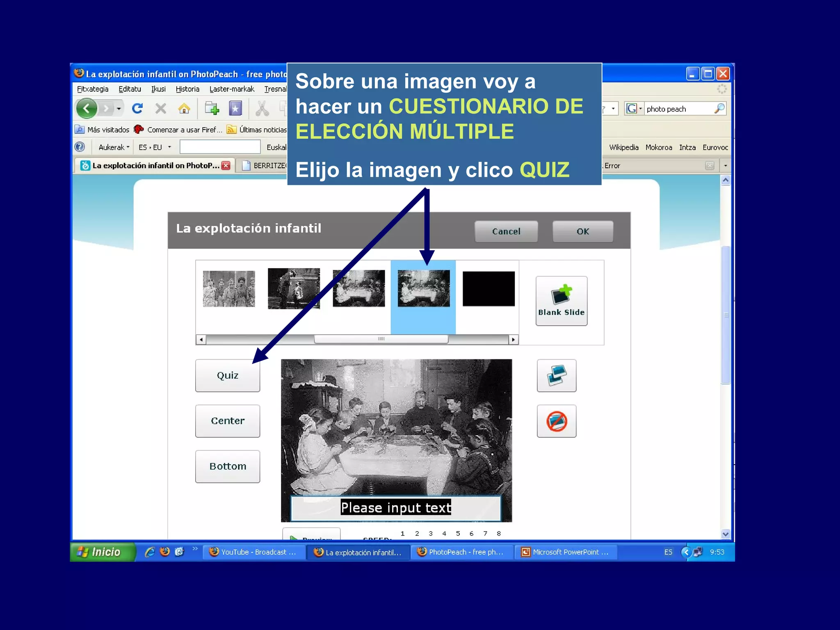The width and height of the screenshot is (840, 630).
Task: Click the ES language indicator in tray
Action: [x=668, y=552]
